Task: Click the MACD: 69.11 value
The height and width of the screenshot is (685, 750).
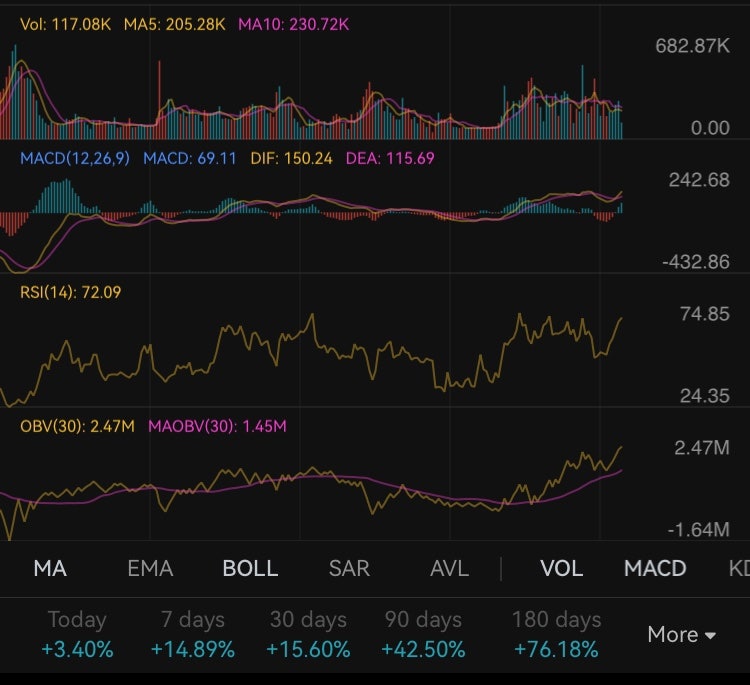Action: point(190,158)
